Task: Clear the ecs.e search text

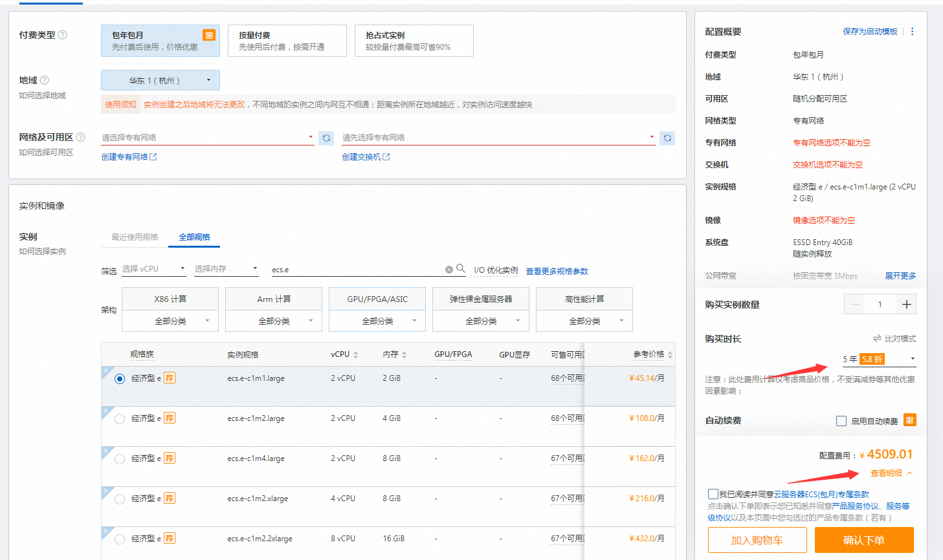Action: pos(449,270)
